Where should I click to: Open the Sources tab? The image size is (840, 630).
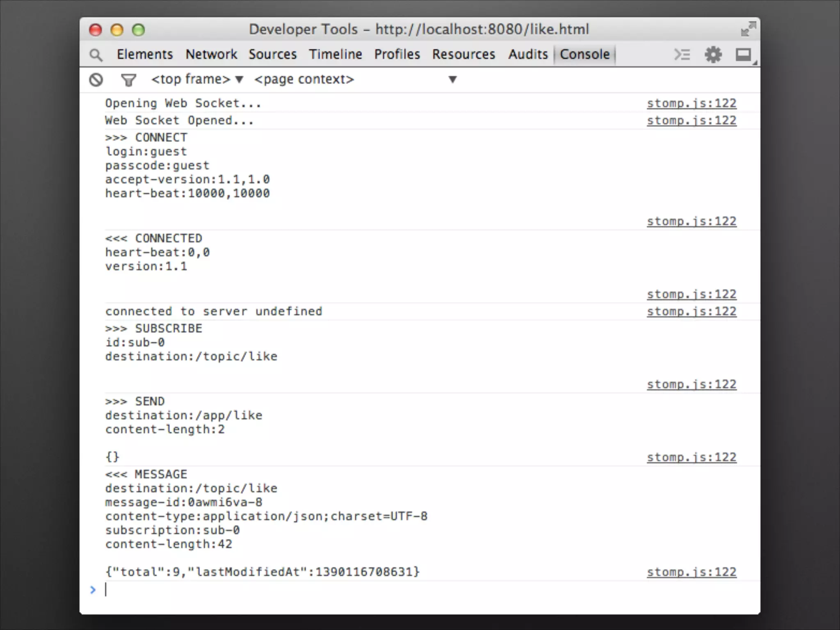(272, 54)
